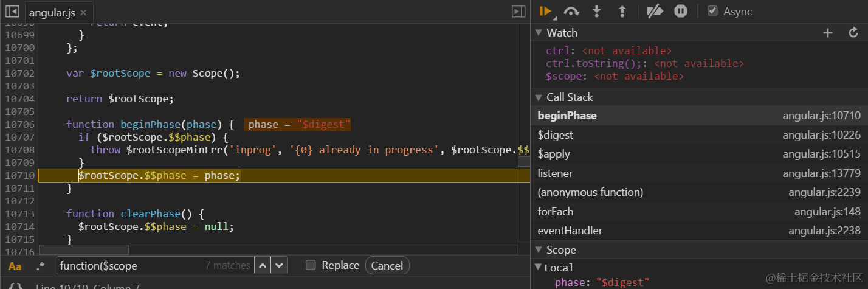
Task: Toggle case sensitive search (Aa)
Action: 15,266
